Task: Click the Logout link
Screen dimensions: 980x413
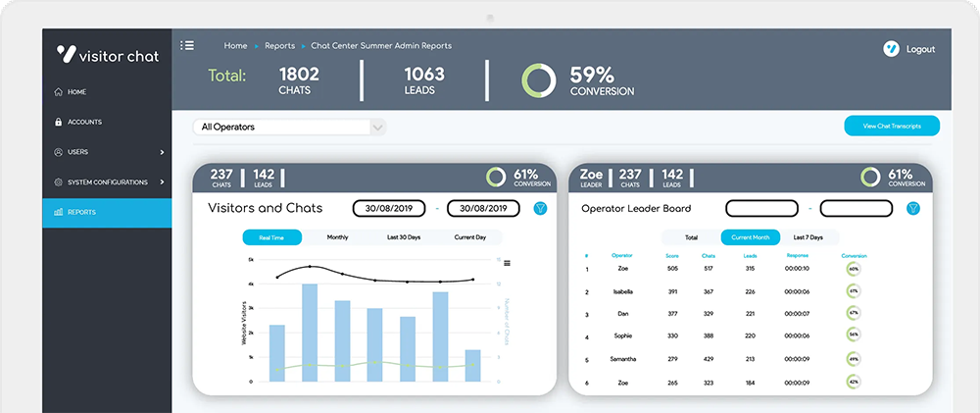Action: [920, 49]
